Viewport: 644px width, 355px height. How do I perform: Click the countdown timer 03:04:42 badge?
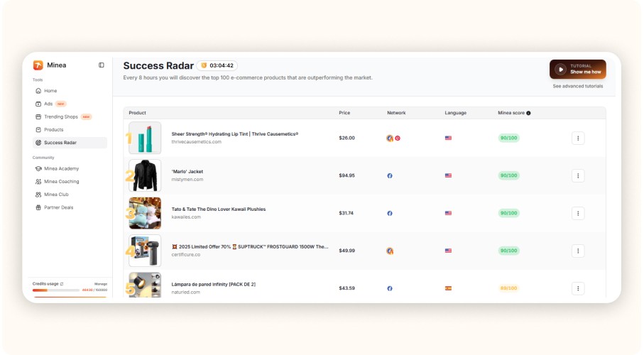[x=217, y=65]
